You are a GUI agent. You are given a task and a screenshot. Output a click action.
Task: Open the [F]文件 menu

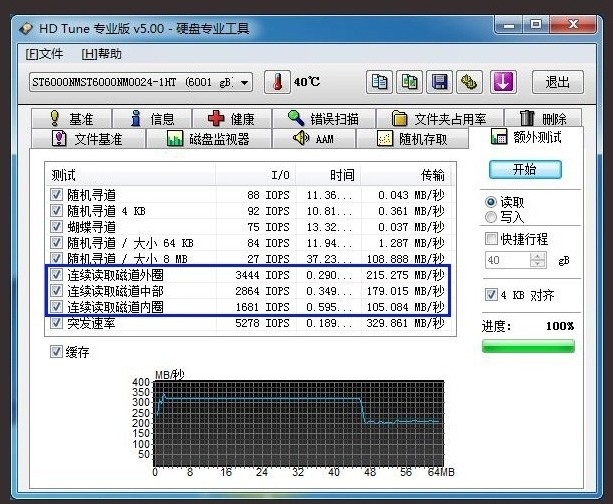[x=44, y=54]
